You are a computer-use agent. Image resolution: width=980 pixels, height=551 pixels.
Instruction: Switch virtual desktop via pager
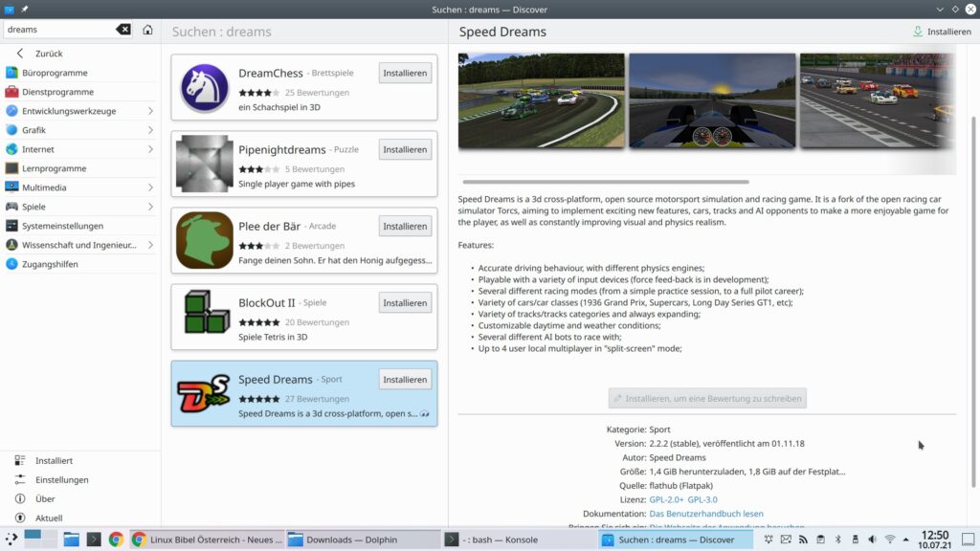click(40, 540)
